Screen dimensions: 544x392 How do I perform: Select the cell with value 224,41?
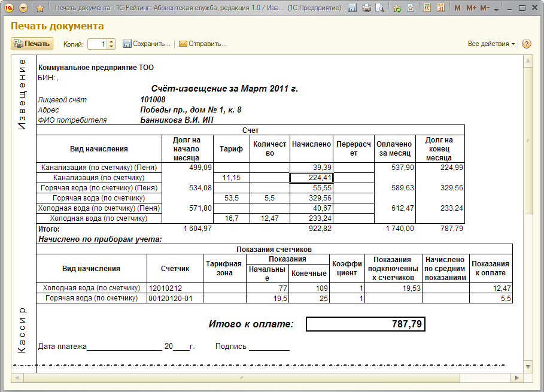tap(311, 177)
